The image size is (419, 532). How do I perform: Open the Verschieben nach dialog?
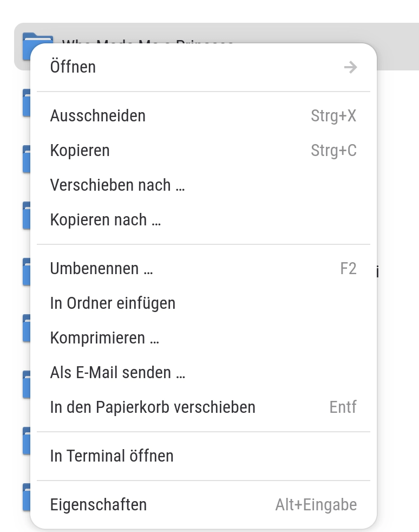pos(117,185)
